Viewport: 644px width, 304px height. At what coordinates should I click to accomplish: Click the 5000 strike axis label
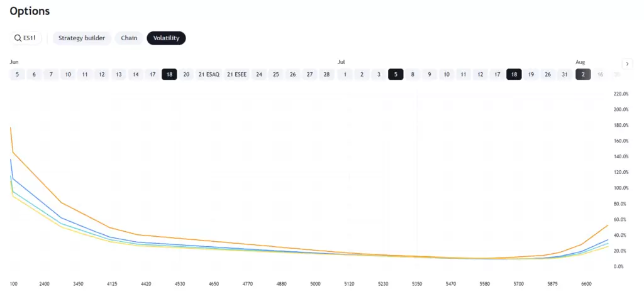(314, 284)
